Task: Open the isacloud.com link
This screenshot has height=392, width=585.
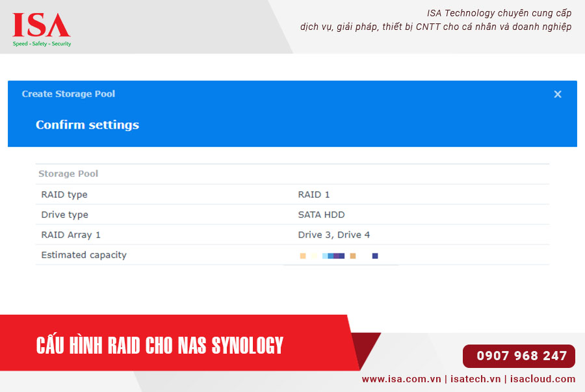Action: point(543,379)
